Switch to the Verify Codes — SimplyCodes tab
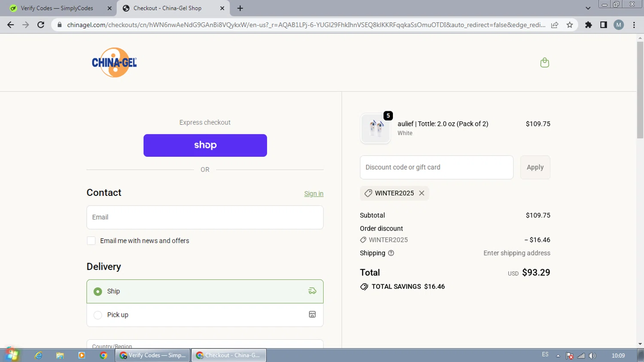 point(60,8)
